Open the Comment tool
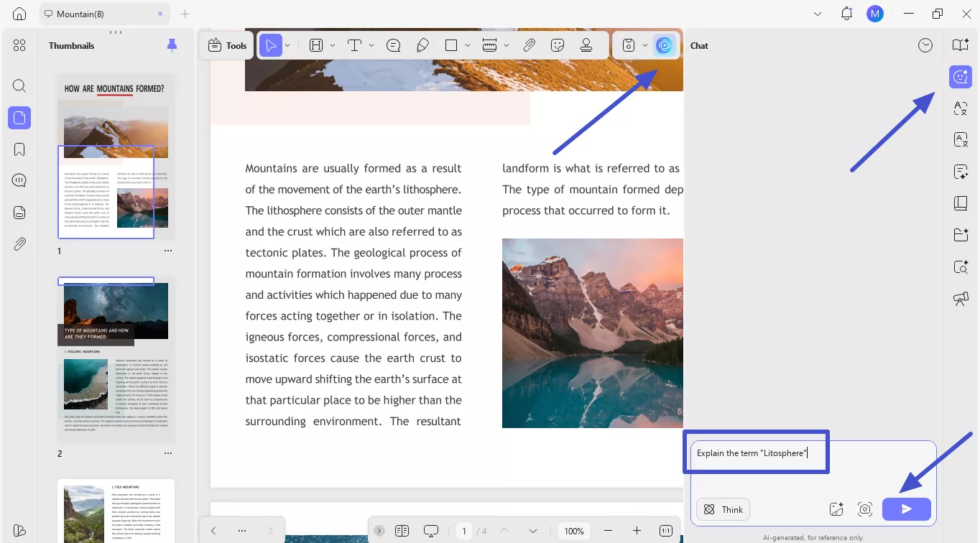The width and height of the screenshot is (980, 543). (393, 45)
